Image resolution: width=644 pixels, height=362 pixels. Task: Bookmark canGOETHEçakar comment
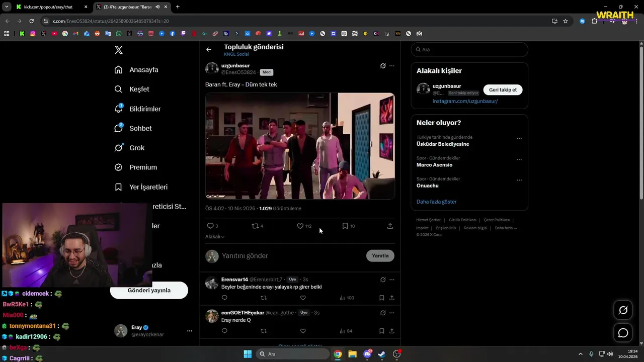click(x=382, y=331)
